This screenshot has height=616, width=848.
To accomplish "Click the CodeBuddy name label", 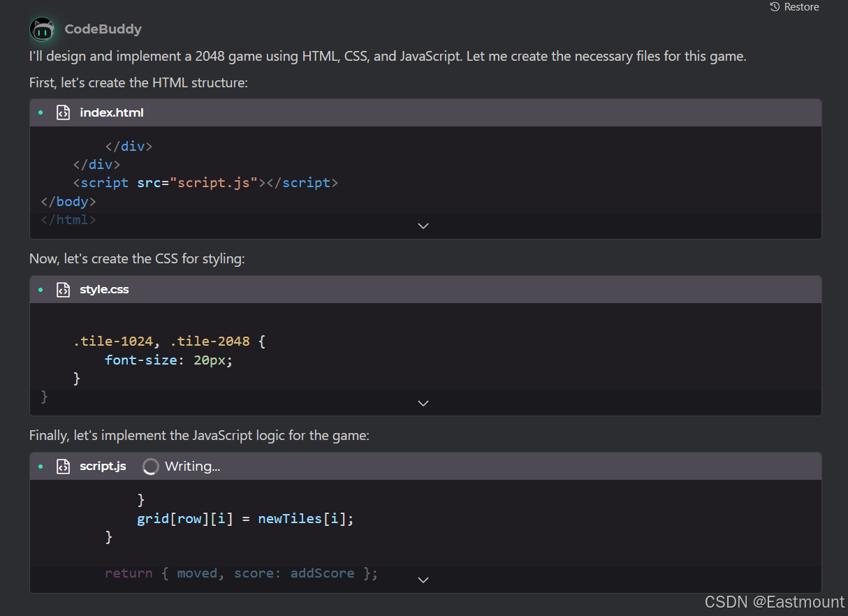I will [x=103, y=29].
